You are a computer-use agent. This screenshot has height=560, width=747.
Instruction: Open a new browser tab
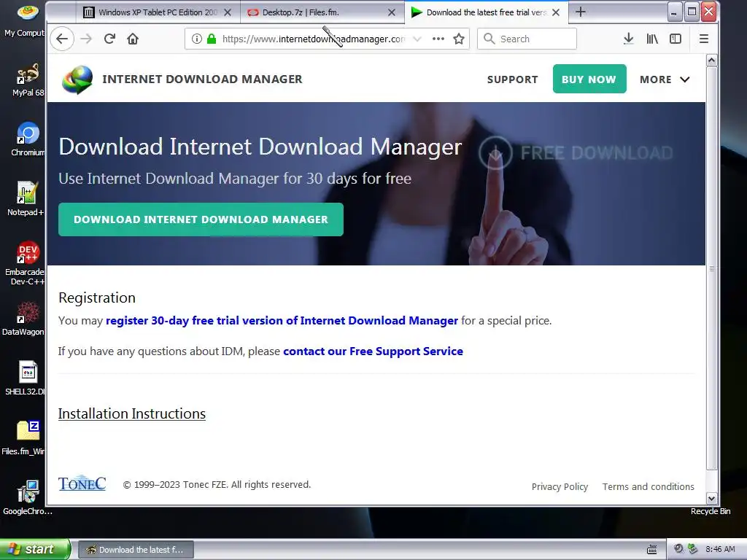[x=580, y=12]
